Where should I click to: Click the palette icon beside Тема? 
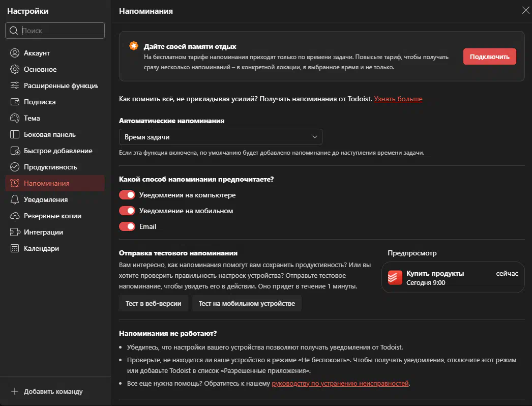tap(15, 118)
